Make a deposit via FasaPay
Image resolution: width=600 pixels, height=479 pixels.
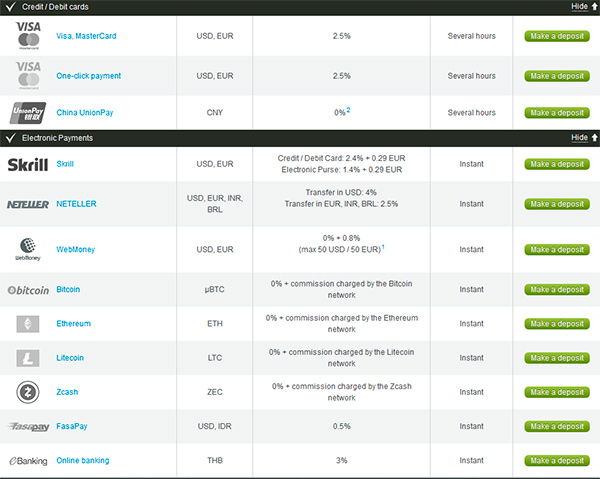[557, 426]
